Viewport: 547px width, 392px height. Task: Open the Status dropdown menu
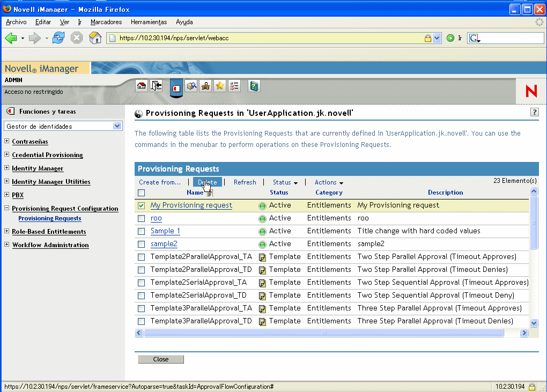[285, 182]
